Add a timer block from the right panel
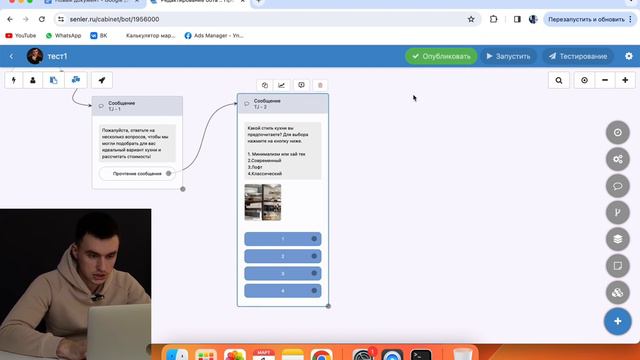640x360 pixels. coord(618,133)
